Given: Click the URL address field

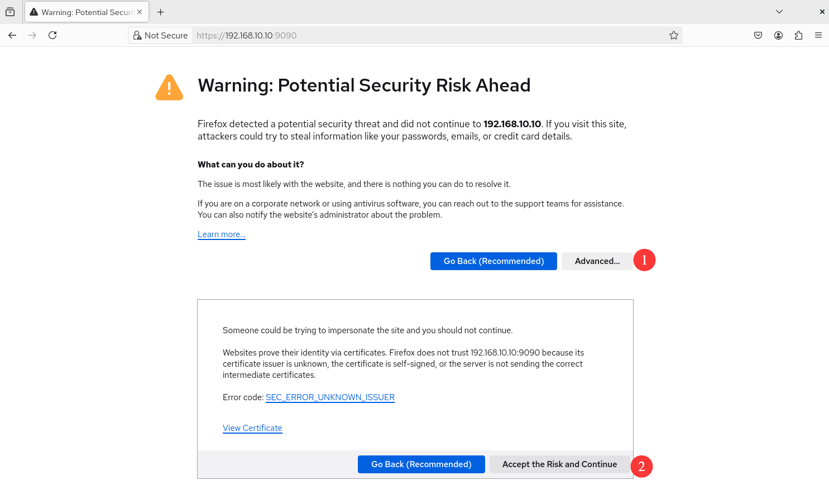Looking at the screenshot, I should (x=424, y=35).
